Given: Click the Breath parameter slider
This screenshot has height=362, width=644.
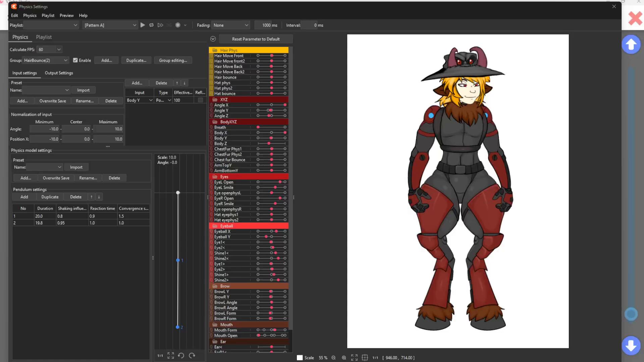Looking at the screenshot, I should [271, 127].
